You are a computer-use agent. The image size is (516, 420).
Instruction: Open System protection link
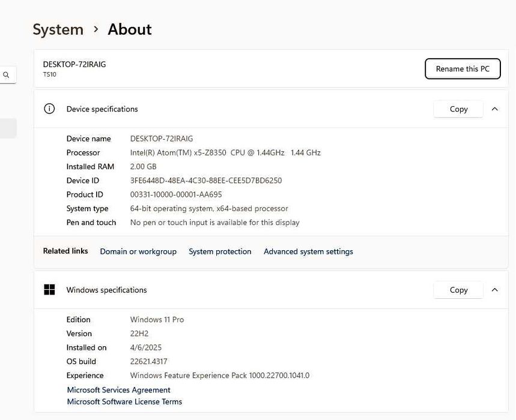(220, 251)
